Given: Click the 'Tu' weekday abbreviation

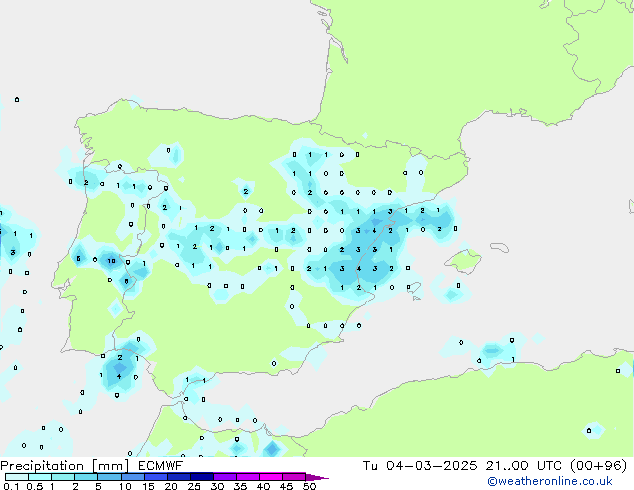Looking at the screenshot, I should coord(370,466).
